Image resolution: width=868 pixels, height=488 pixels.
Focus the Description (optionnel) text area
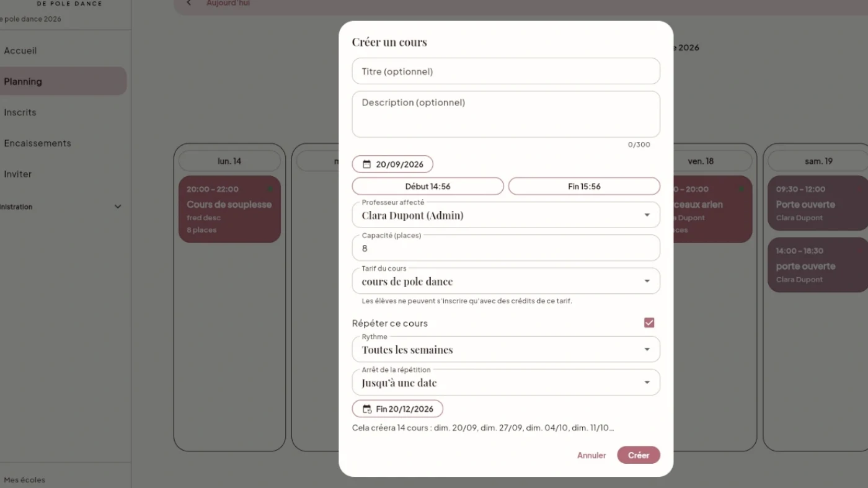click(x=506, y=115)
